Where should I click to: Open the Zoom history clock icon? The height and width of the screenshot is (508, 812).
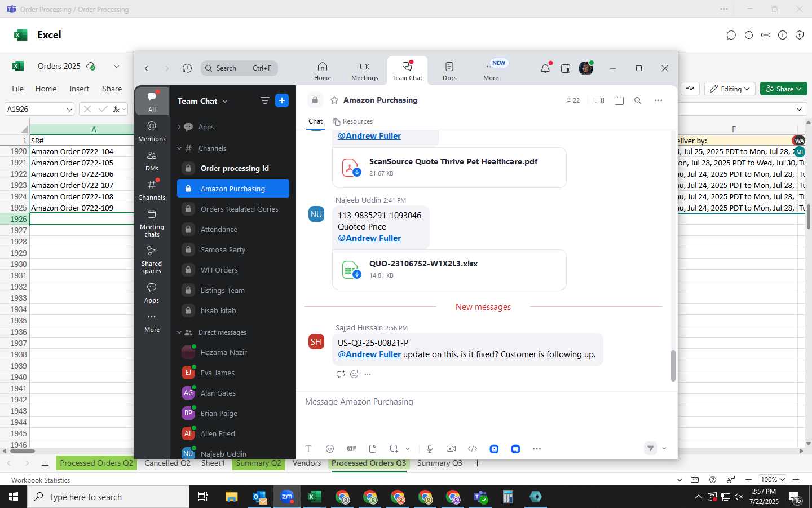(187, 68)
